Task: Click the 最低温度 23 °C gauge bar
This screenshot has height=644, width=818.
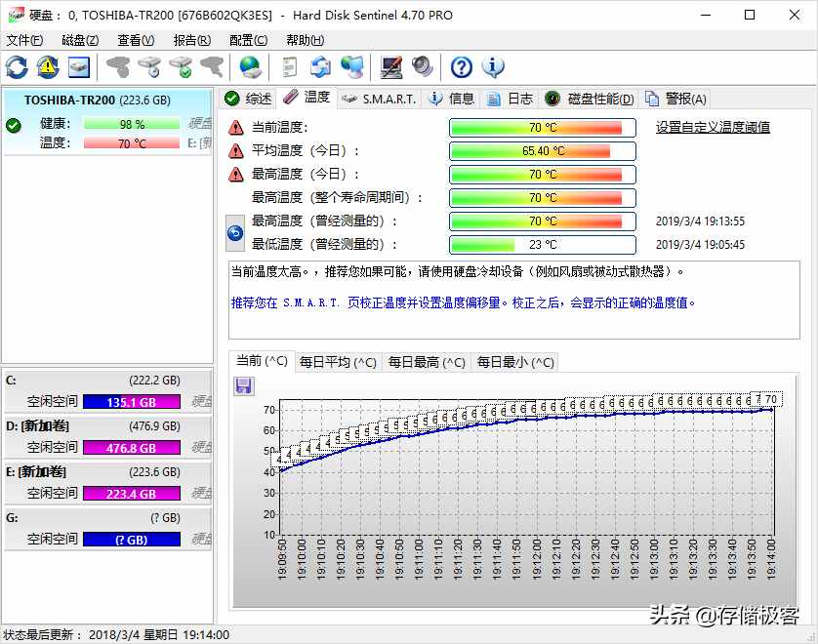Action: (543, 245)
